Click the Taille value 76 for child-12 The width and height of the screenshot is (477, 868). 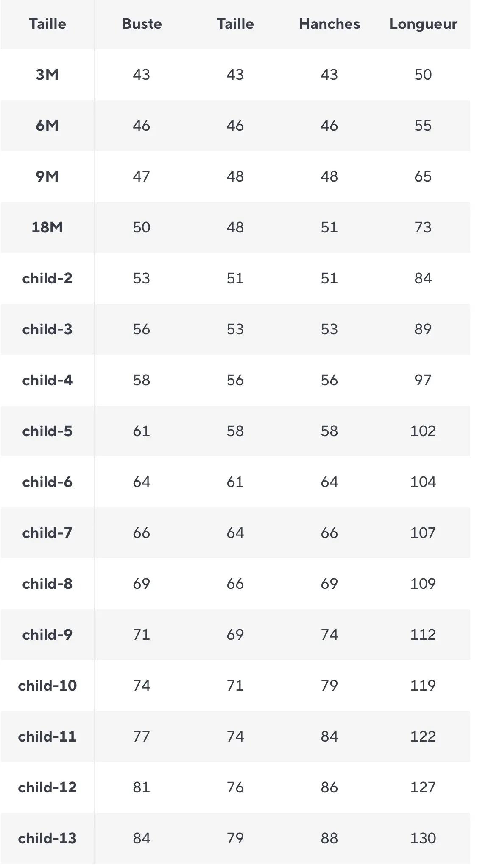pyautogui.click(x=235, y=787)
